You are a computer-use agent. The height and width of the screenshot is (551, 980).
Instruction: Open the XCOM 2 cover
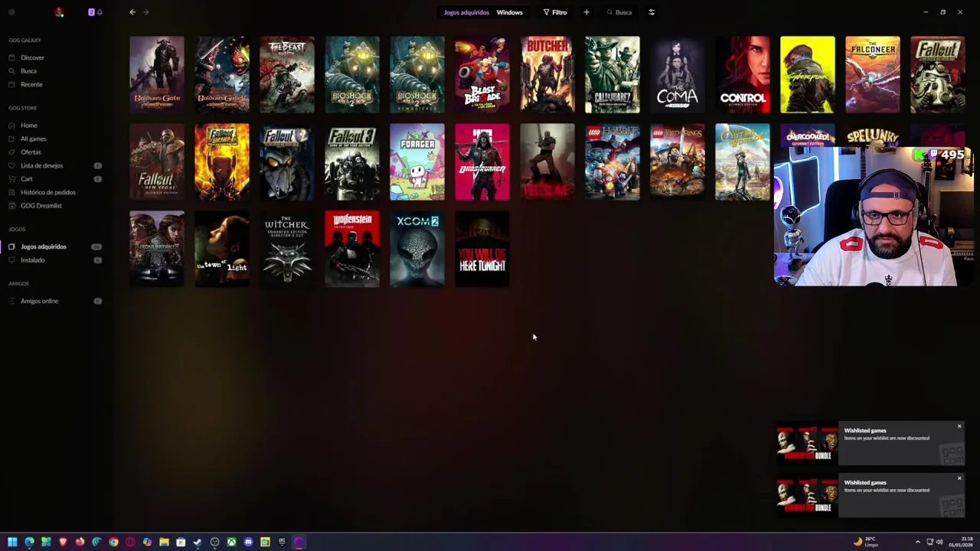coord(417,249)
